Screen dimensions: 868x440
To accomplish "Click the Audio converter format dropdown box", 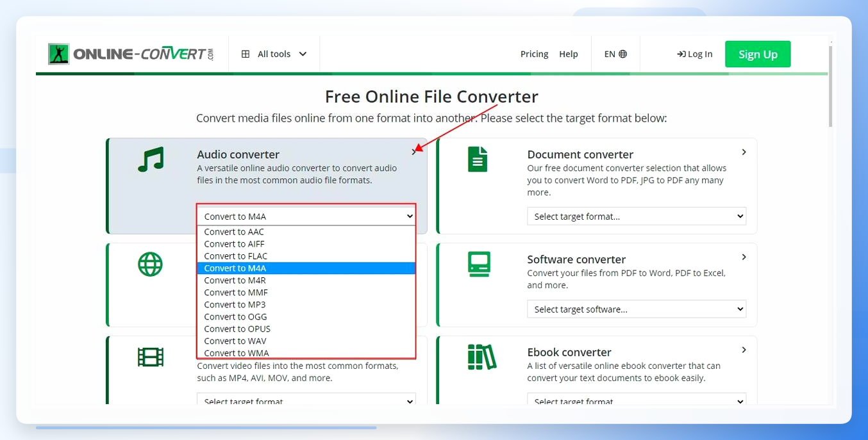I will click(x=306, y=216).
